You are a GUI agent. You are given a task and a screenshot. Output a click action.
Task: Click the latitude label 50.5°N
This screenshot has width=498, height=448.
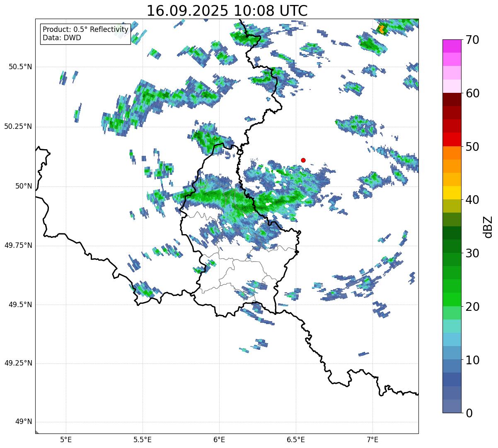20,67
